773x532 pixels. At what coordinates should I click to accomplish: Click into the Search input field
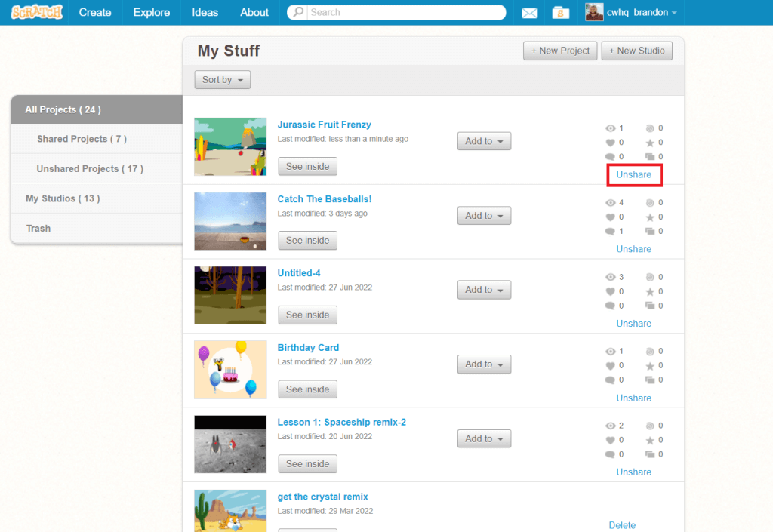pyautogui.click(x=404, y=13)
